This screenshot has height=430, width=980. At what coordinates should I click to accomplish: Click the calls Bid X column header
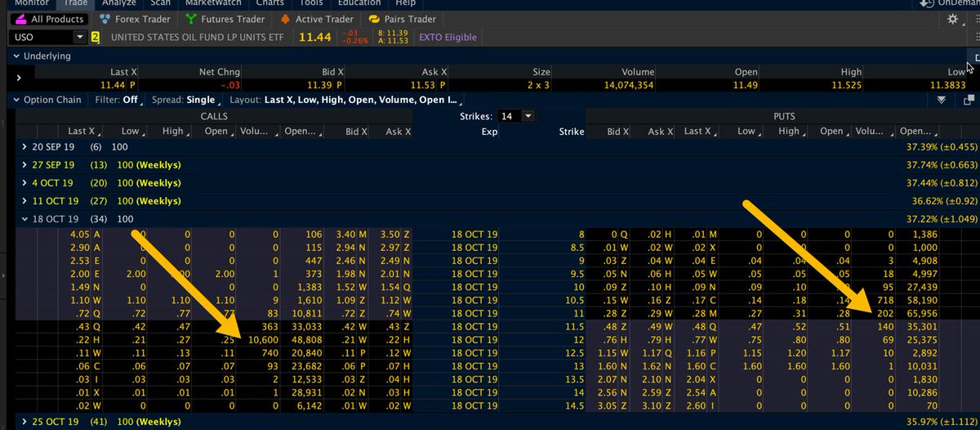[356, 131]
